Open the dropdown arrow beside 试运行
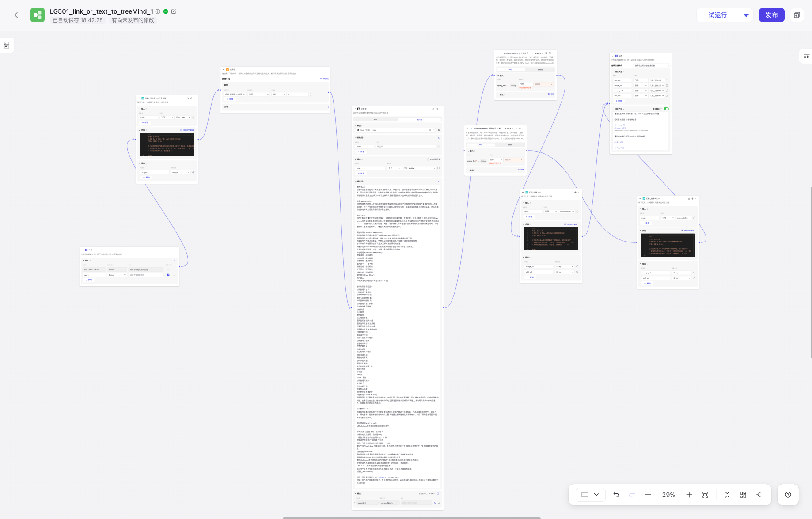Viewport: 812px width, 519px height. (746, 15)
